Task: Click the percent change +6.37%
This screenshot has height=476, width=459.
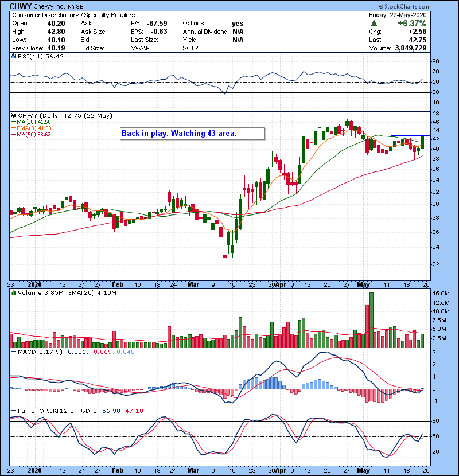Action: pyautogui.click(x=412, y=24)
